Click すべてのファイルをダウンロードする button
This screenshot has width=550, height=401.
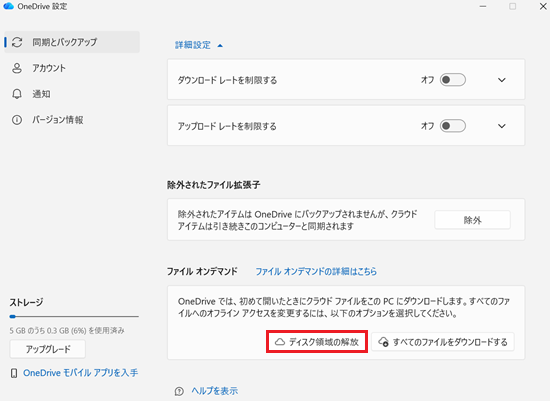443,342
